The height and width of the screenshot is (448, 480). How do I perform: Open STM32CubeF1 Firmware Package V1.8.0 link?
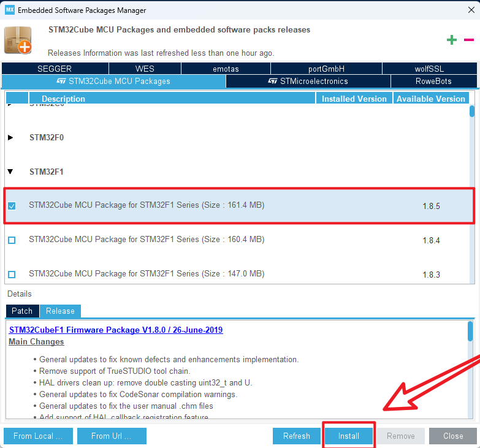(116, 330)
